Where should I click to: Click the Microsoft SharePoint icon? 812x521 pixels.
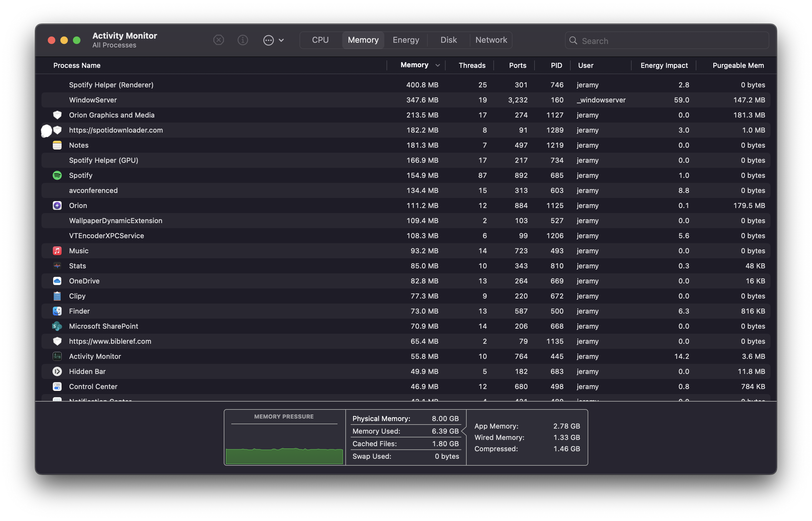click(x=57, y=326)
